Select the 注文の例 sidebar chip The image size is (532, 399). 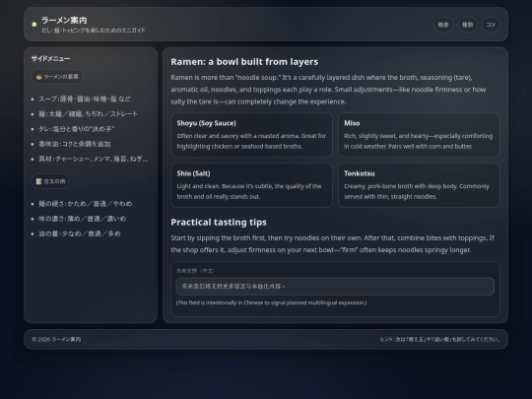coord(50,181)
